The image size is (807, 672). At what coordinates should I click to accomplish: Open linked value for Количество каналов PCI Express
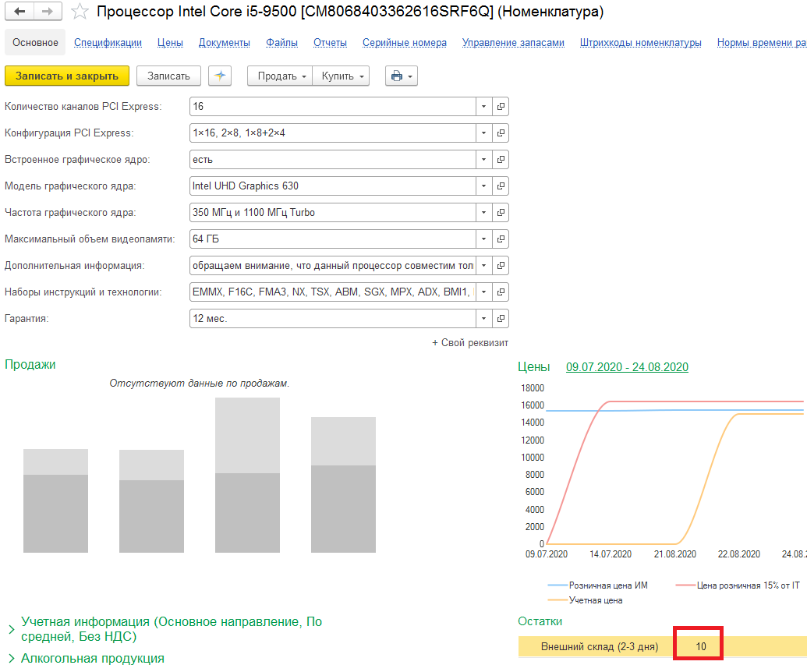coord(501,107)
